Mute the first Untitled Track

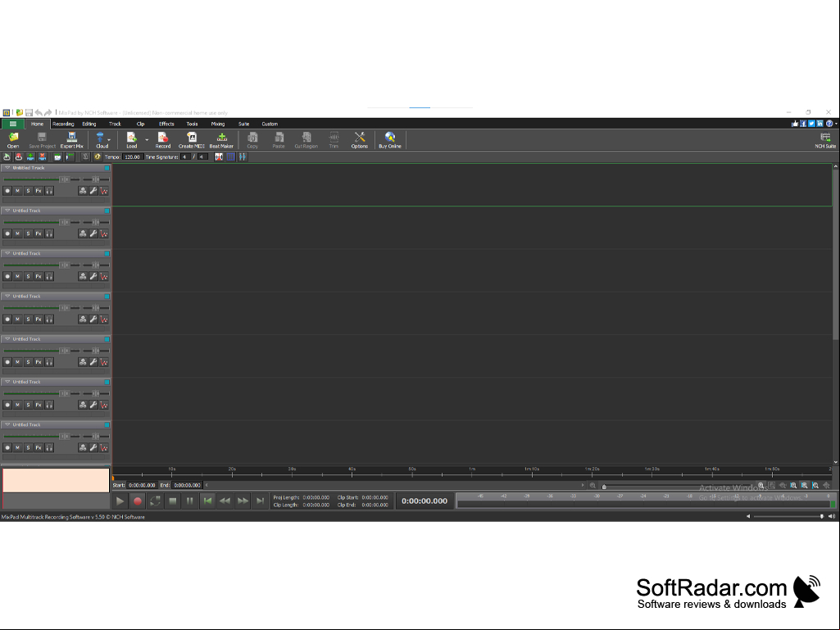click(x=18, y=191)
